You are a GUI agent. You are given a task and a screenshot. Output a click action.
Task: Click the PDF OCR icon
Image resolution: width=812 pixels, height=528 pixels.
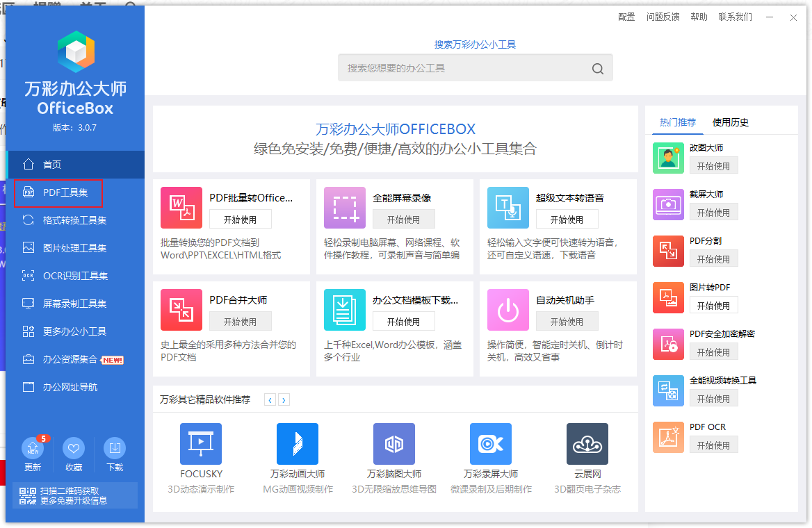click(x=668, y=438)
